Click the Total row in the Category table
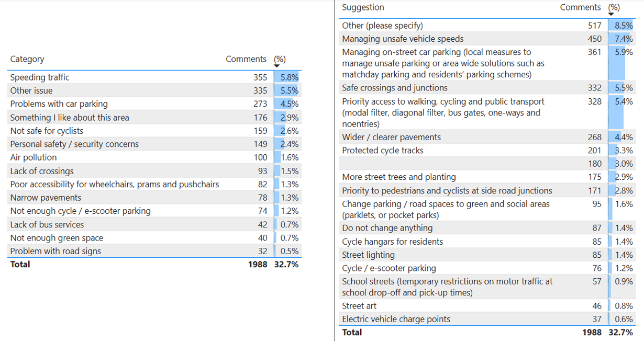This screenshot has height=343, width=644. pos(20,265)
